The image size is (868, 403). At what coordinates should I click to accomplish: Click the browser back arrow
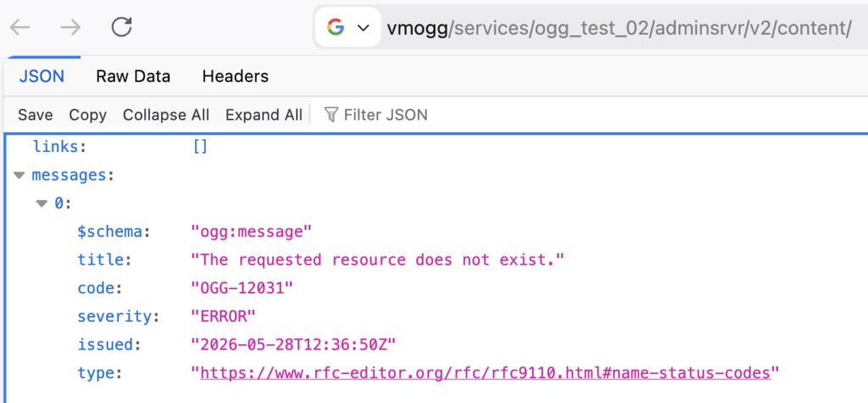20,28
